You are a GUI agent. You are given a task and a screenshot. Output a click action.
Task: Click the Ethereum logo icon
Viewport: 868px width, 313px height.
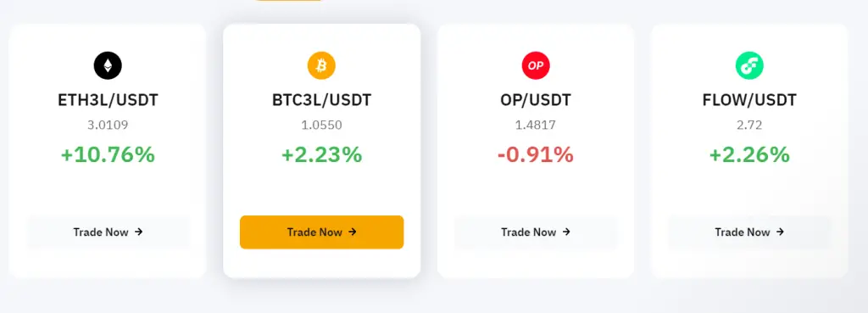click(x=108, y=65)
